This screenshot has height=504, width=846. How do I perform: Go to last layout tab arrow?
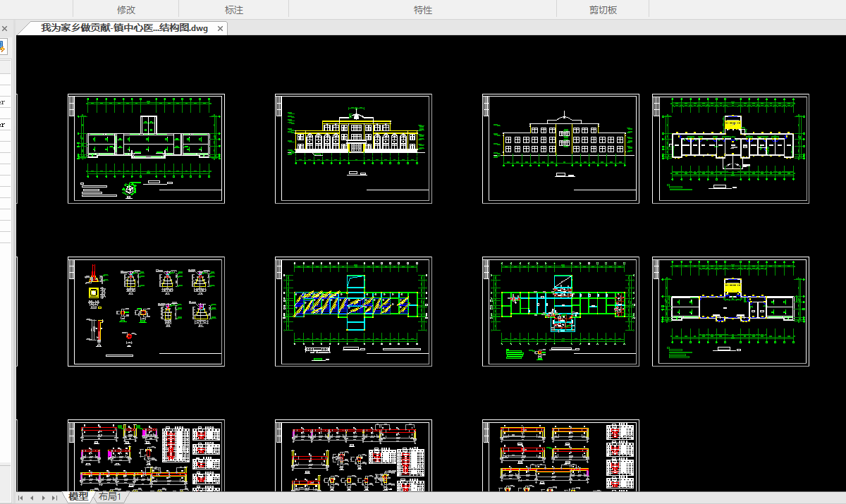tap(54, 498)
